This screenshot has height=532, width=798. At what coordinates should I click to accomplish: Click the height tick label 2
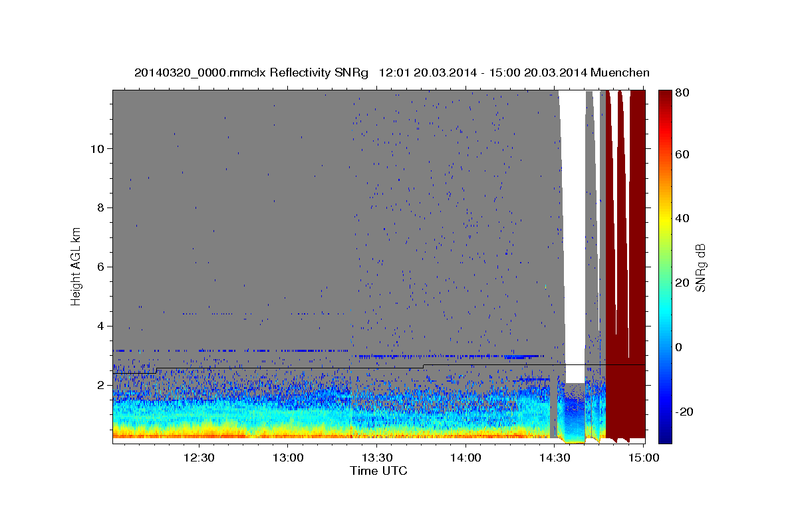coord(101,385)
